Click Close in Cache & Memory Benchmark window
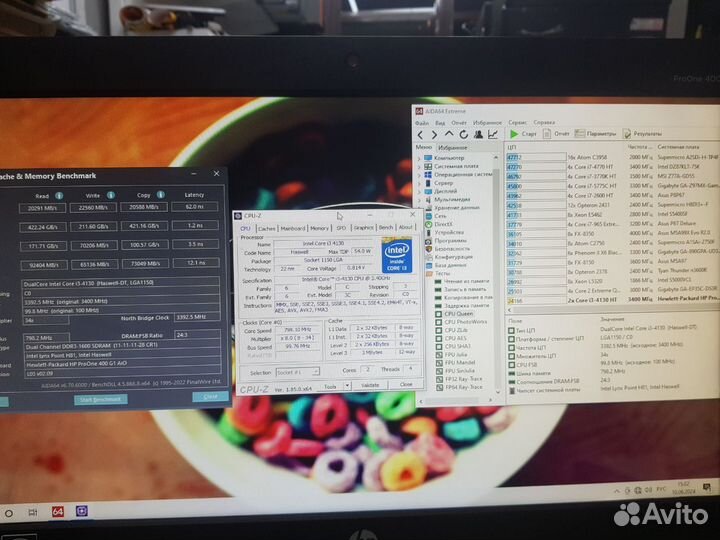This screenshot has width=720, height=540. click(x=210, y=396)
